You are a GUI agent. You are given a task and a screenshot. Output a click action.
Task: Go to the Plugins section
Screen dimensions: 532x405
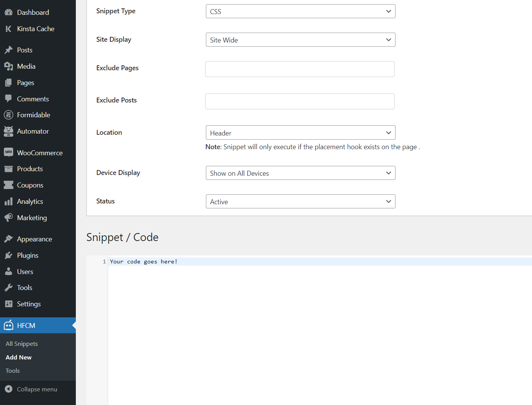(x=8, y=255)
